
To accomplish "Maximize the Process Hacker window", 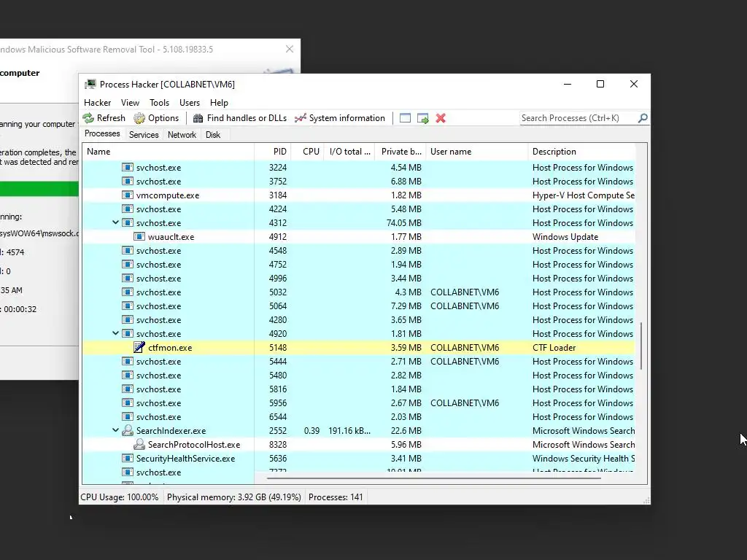I will pos(600,84).
